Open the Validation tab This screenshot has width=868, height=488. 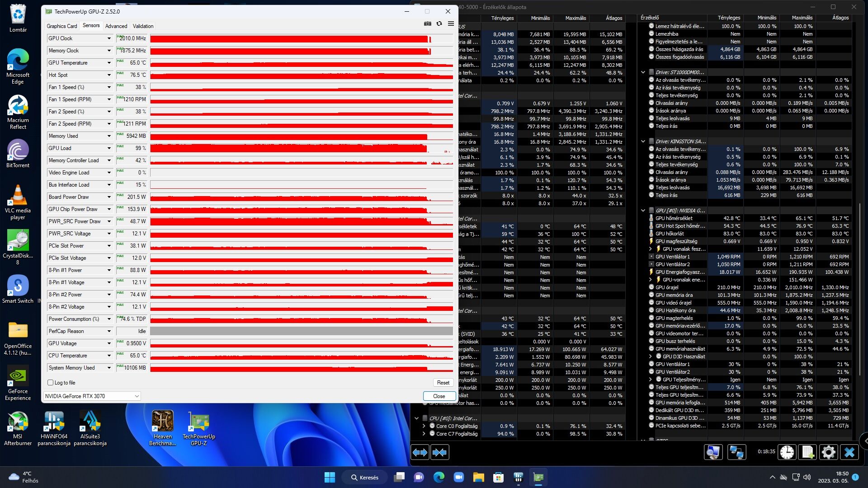pyautogui.click(x=143, y=26)
